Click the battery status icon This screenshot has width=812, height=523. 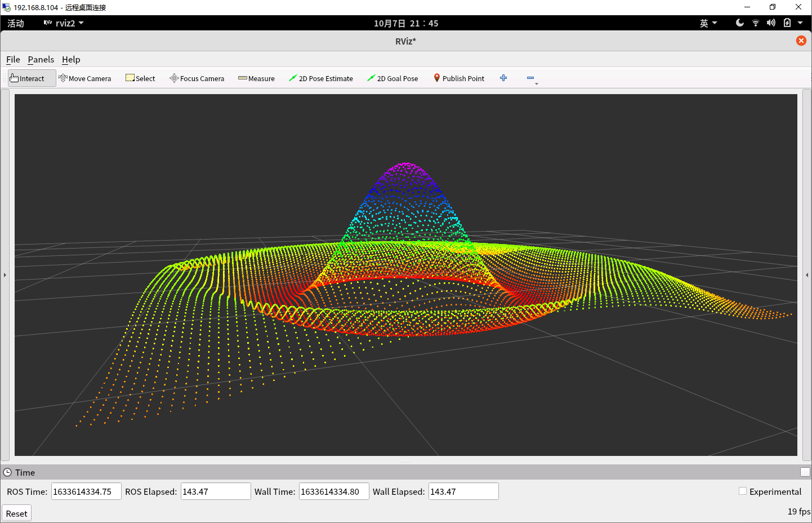pyautogui.click(x=787, y=23)
